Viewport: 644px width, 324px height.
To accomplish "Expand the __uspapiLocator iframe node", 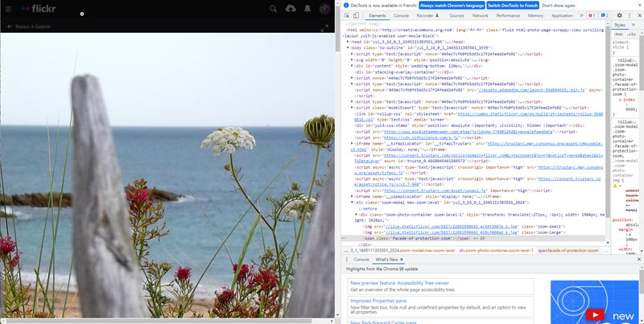I will (352, 196).
